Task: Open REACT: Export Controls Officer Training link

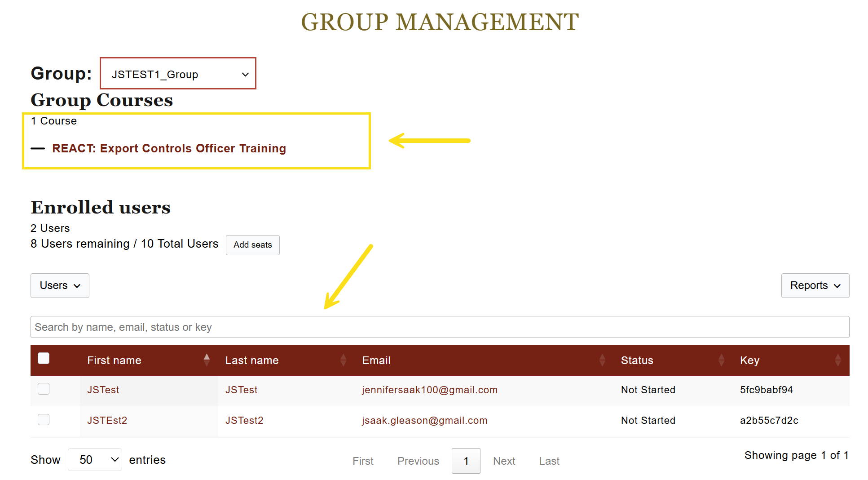Action: 169,148
